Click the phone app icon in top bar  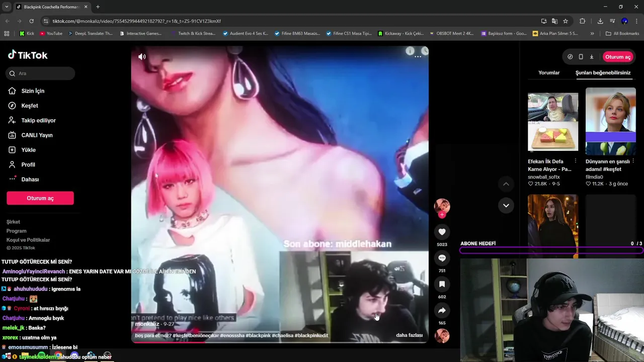click(581, 57)
